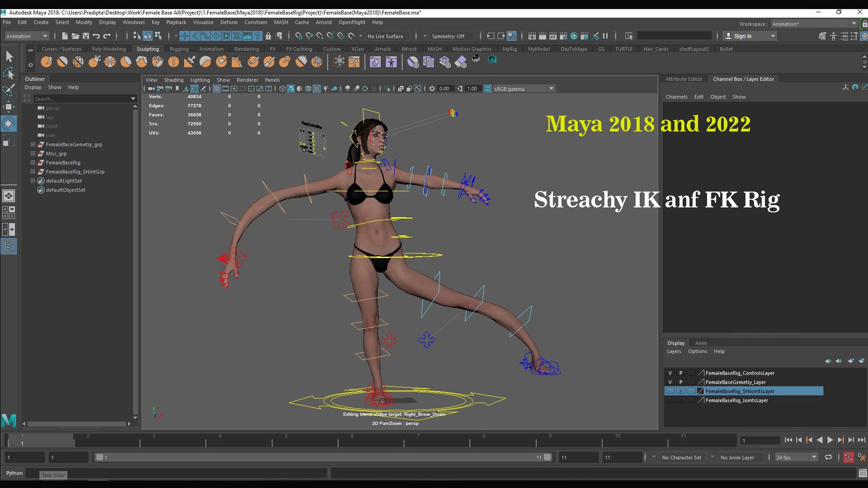Click the Save Scene disk icon
Viewport: 868px width, 488px height.
tap(86, 36)
